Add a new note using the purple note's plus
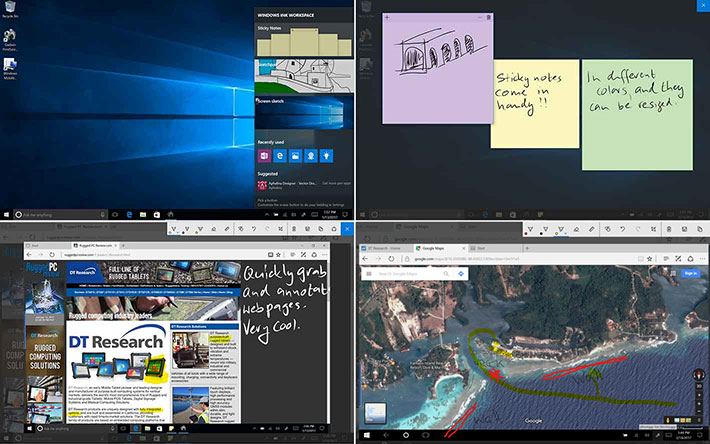Screen dimensions: 710x444 click(387, 18)
